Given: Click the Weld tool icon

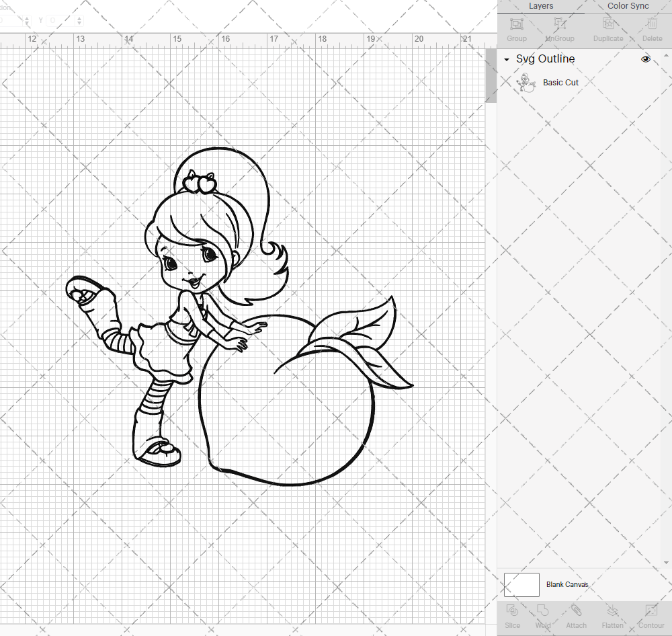Looking at the screenshot, I should [x=542, y=610].
